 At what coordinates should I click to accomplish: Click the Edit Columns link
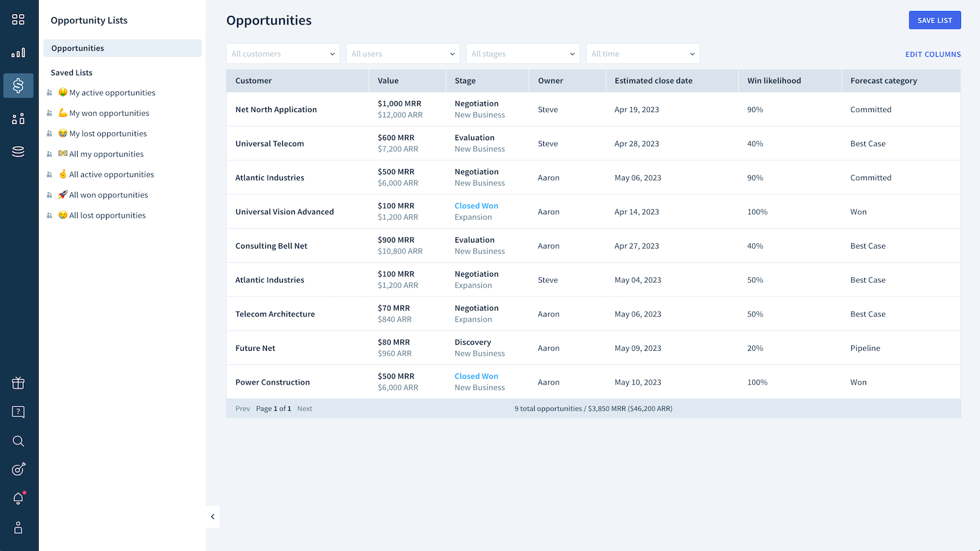tap(932, 54)
